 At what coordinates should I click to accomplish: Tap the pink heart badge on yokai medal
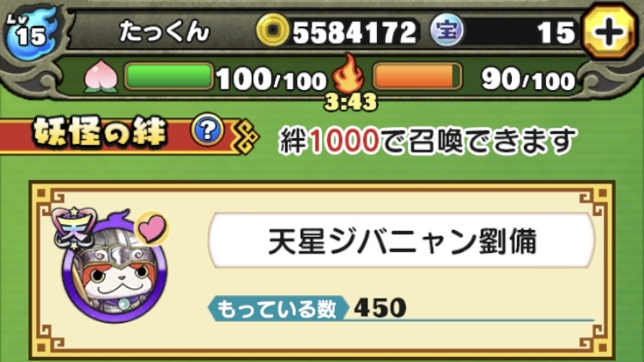pos(152,228)
